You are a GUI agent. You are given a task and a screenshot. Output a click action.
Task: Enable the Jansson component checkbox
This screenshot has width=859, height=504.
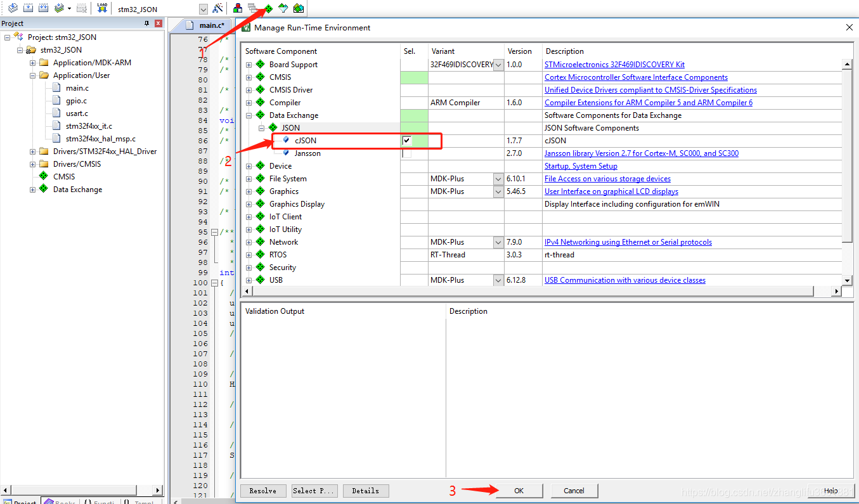(x=406, y=153)
